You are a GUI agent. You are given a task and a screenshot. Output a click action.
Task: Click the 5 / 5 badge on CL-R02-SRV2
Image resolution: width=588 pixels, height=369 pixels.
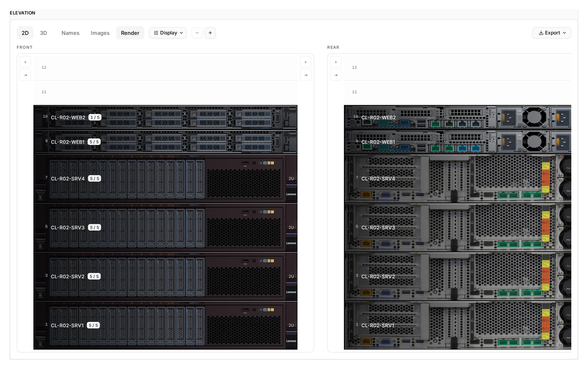click(94, 276)
